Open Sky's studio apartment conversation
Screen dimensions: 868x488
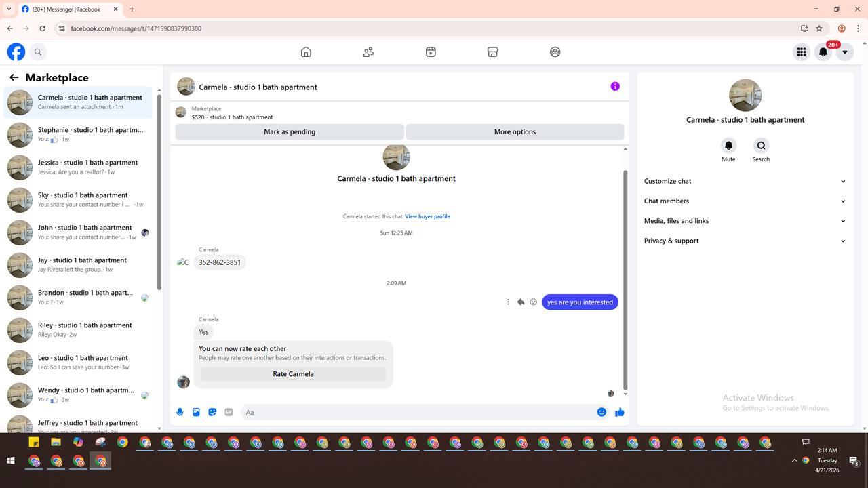[79, 200]
